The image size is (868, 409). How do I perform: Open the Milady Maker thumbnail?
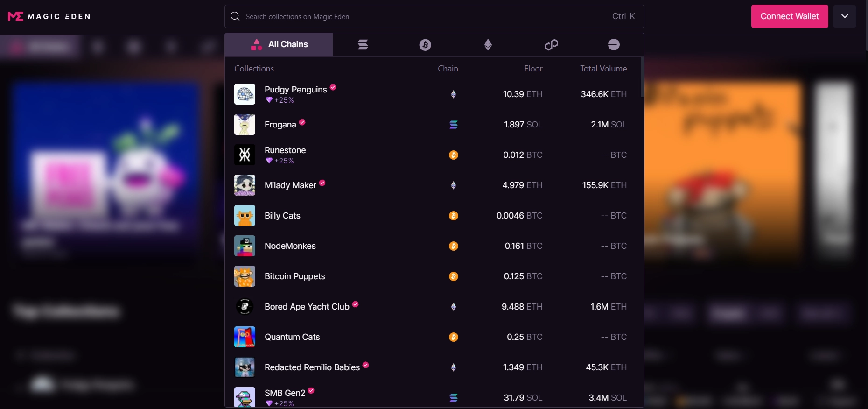(x=245, y=185)
